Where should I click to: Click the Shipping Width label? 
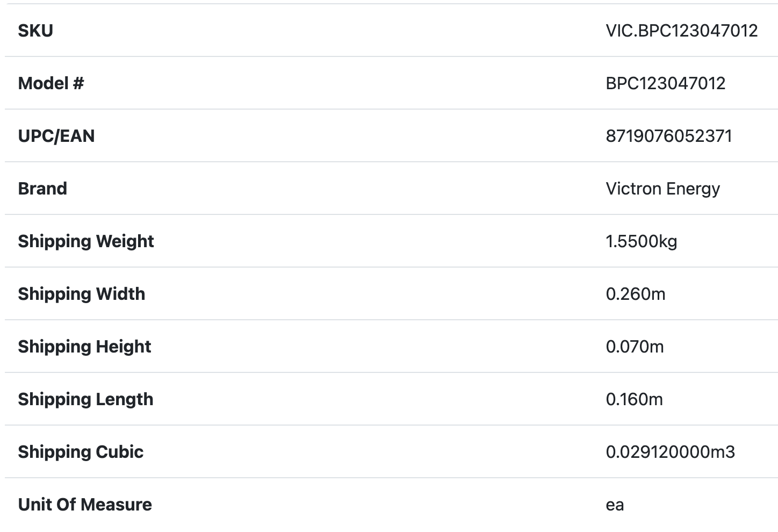[82, 294]
